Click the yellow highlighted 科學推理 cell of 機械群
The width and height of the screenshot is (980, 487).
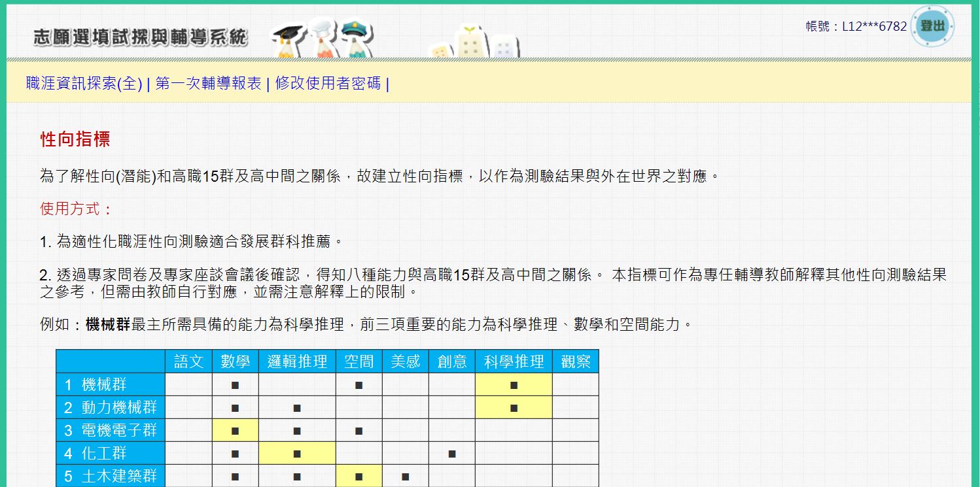tap(514, 384)
